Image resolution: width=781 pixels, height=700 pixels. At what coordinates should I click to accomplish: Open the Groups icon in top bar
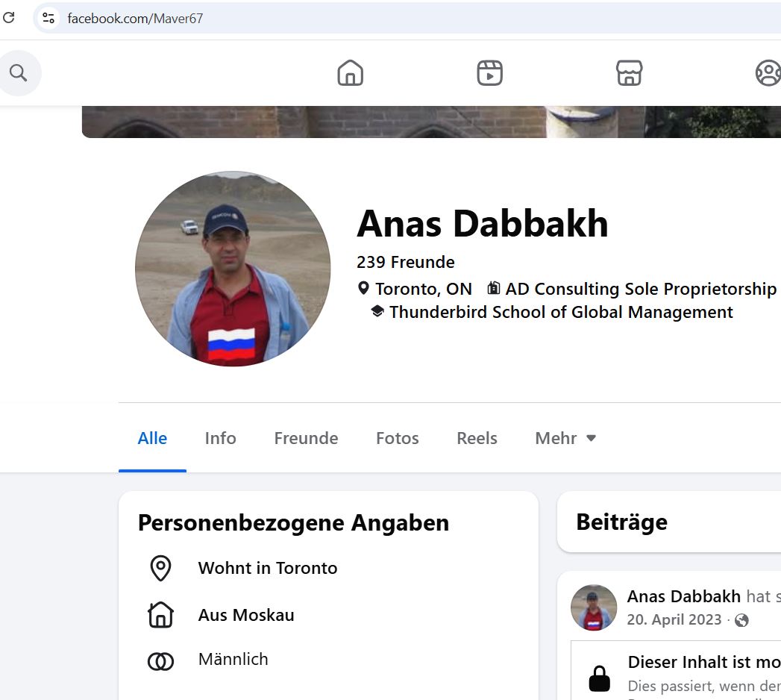[768, 72]
